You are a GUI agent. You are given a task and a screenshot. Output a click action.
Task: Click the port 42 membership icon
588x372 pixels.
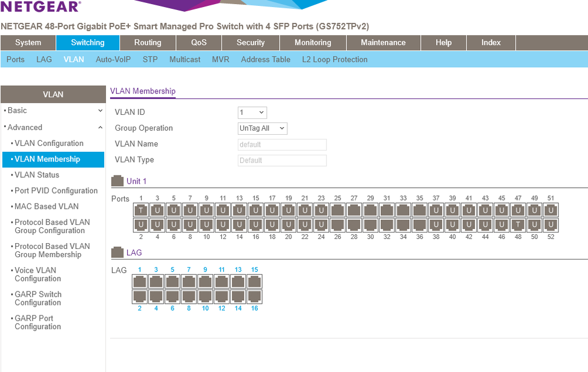469,225
